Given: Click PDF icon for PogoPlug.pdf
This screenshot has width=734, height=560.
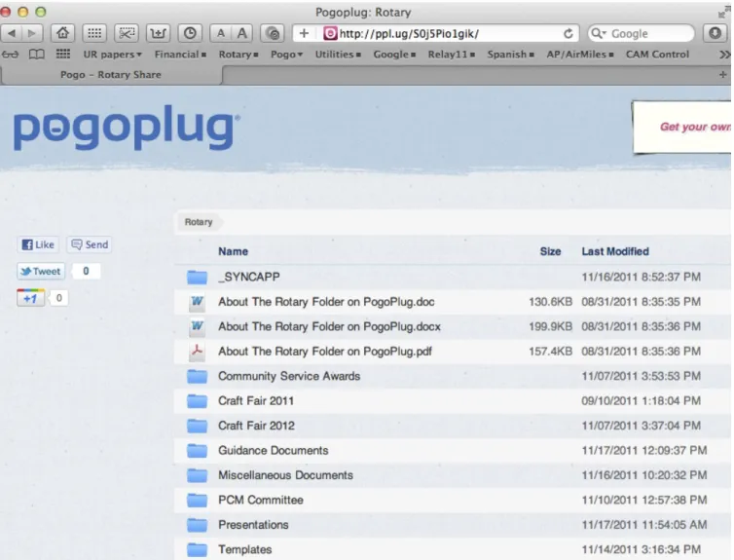Looking at the screenshot, I should tap(197, 352).
